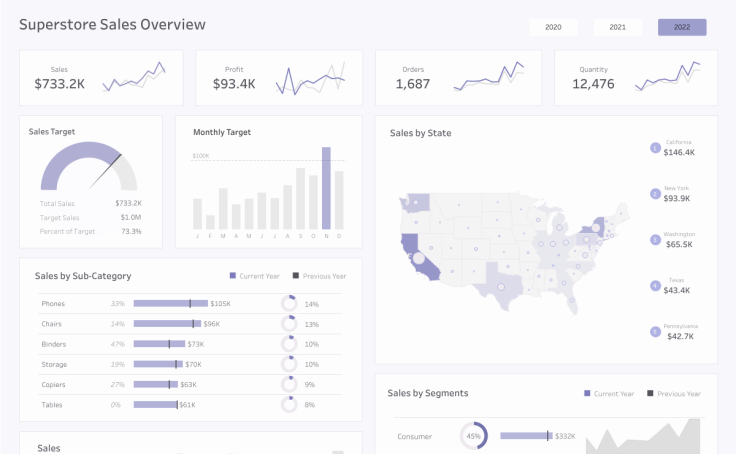Select the Chairs row sales bar

pos(165,324)
